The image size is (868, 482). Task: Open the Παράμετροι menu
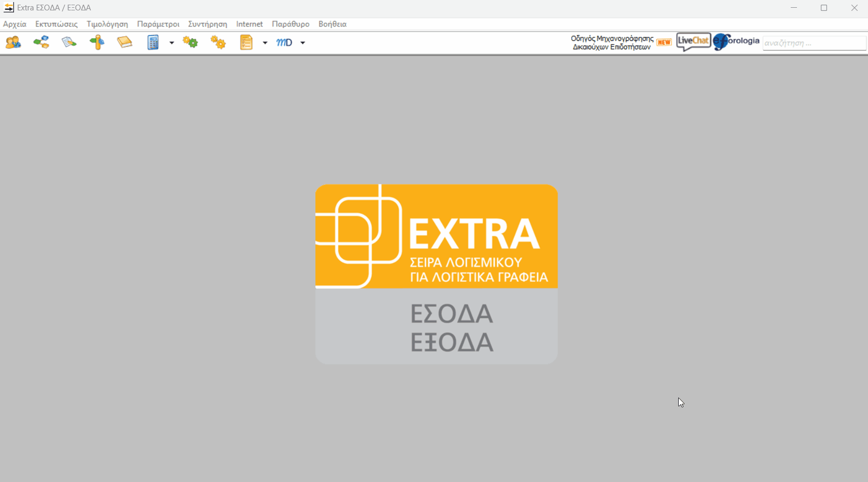[158, 24]
